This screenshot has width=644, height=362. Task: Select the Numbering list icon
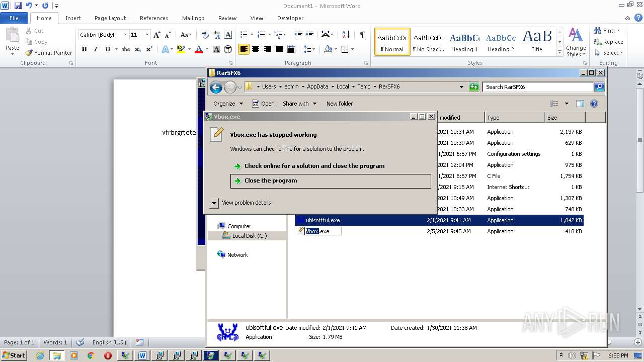pyautogui.click(x=261, y=35)
